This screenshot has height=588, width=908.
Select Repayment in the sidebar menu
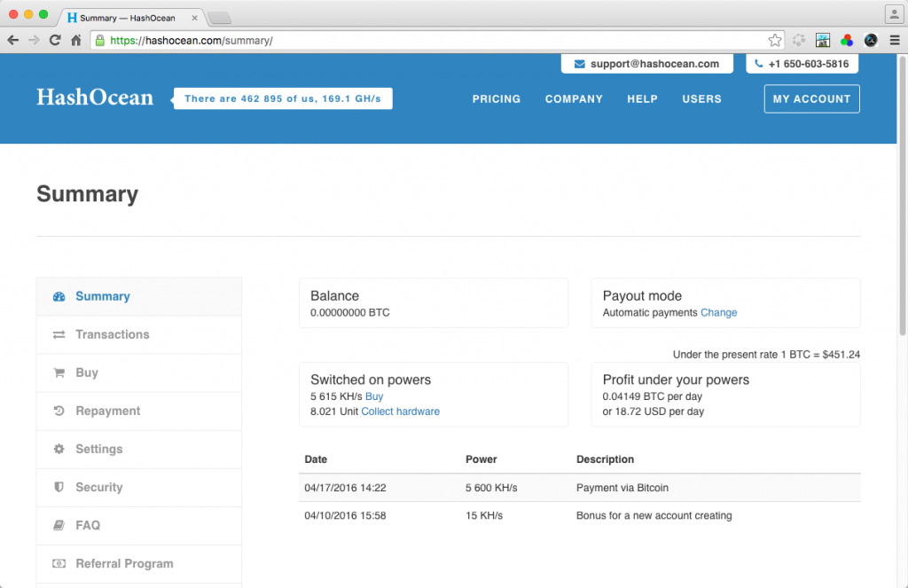tap(139, 411)
